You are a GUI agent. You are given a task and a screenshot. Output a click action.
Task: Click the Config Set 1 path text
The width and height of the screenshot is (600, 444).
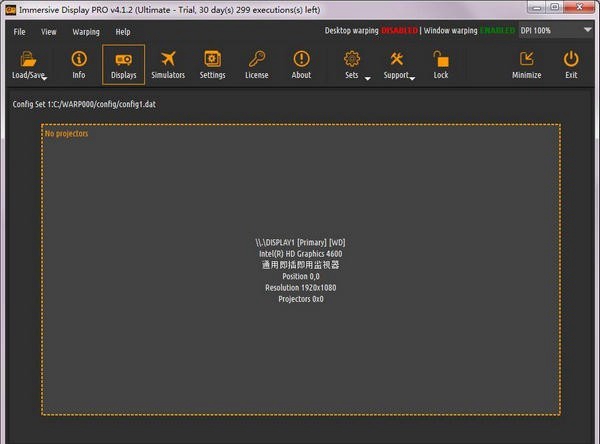tap(84, 104)
